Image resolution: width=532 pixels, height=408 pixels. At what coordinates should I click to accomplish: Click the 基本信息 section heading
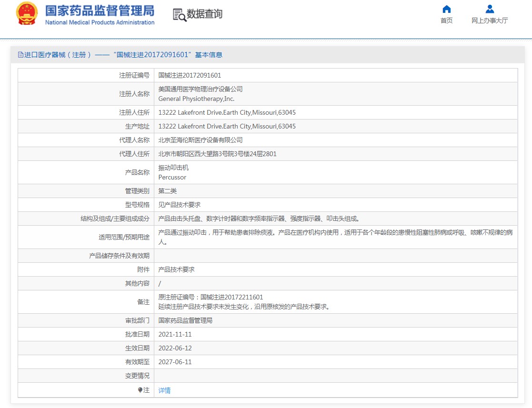209,55
